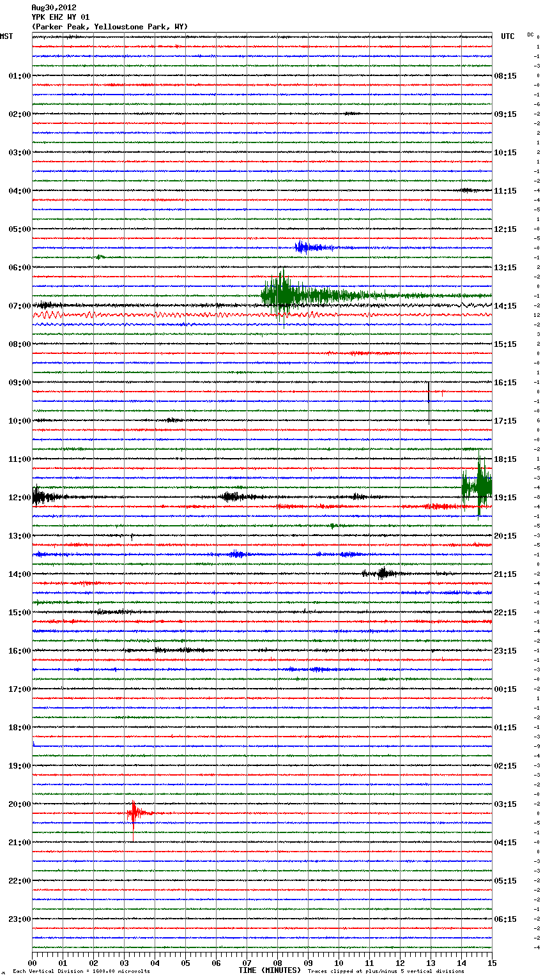Screen dimensions: 543x980
Task: Click the MST hour label "01:00"
Action: click(20, 76)
